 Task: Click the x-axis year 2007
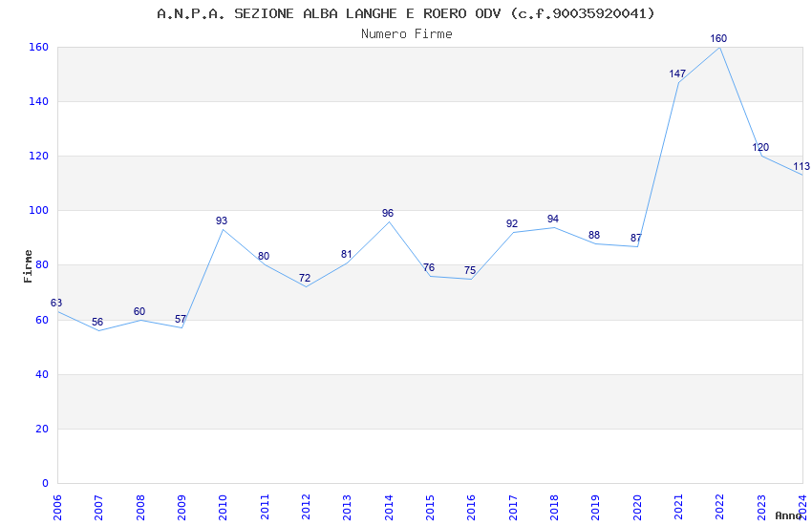(98, 508)
